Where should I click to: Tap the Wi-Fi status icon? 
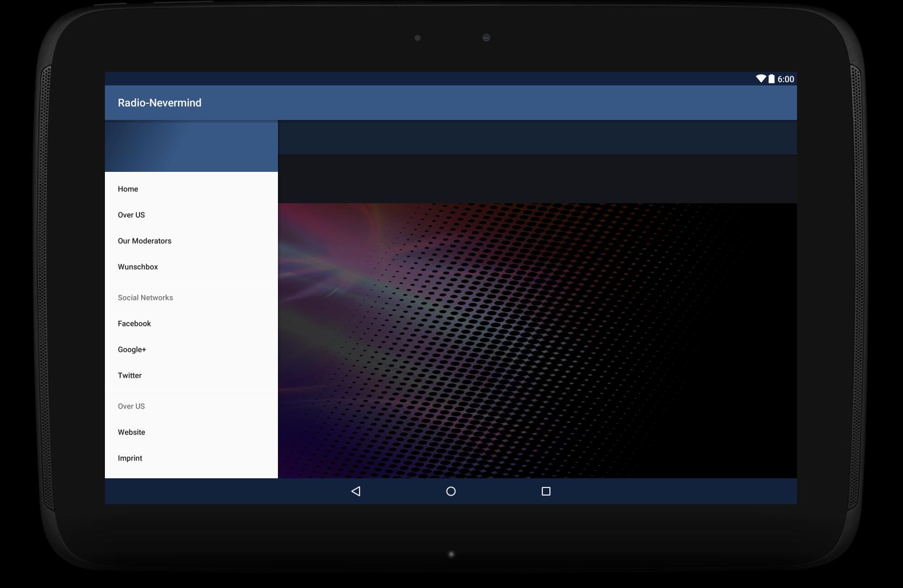761,79
